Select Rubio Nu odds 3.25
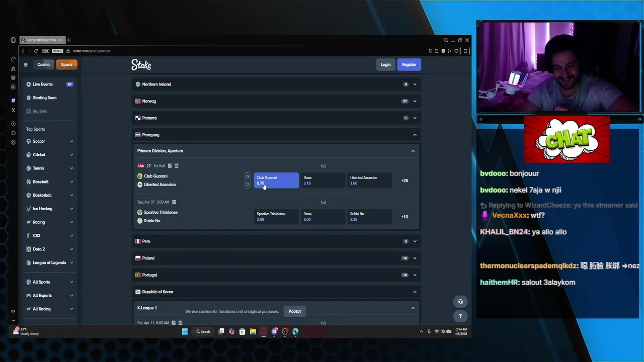The width and height of the screenshot is (644, 362). click(369, 217)
